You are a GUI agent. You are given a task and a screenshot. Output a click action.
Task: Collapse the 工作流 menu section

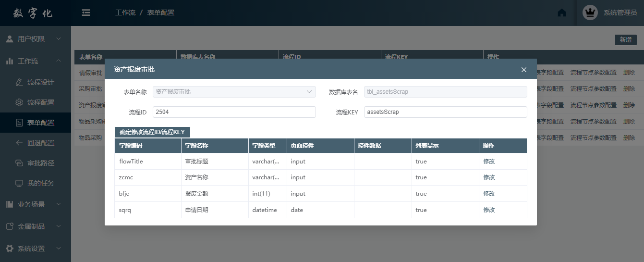36,61
